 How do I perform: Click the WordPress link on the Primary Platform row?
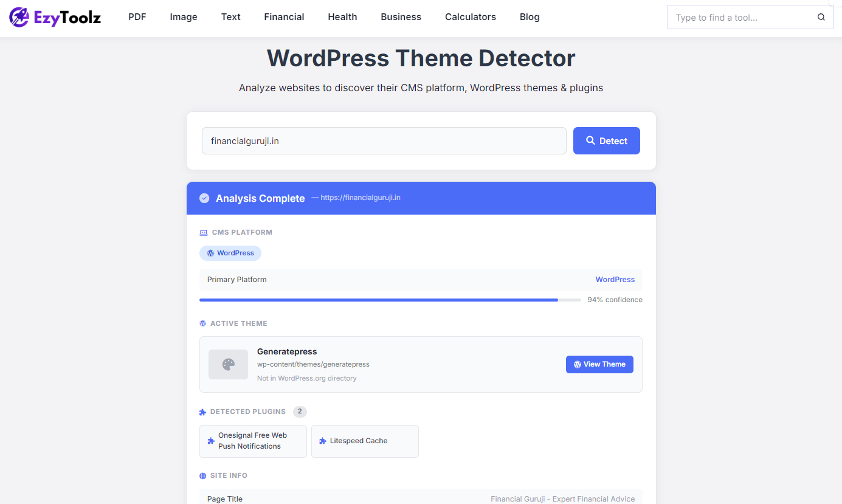point(615,279)
